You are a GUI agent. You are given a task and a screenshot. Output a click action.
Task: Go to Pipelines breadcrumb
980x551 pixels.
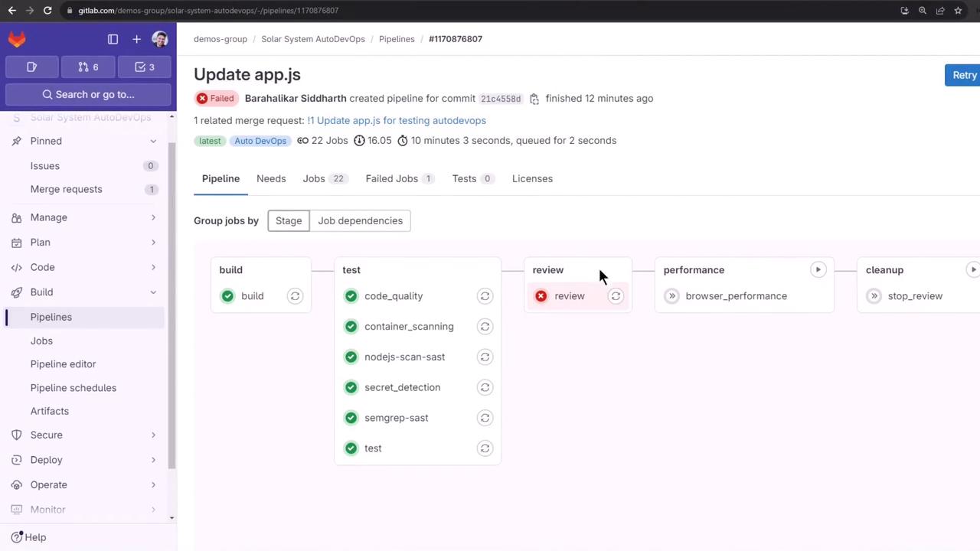point(397,39)
